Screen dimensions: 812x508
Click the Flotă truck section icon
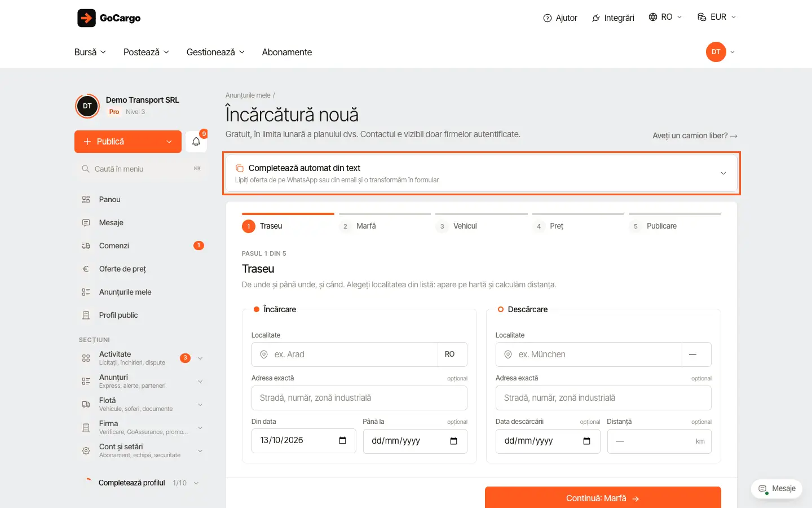click(86, 404)
